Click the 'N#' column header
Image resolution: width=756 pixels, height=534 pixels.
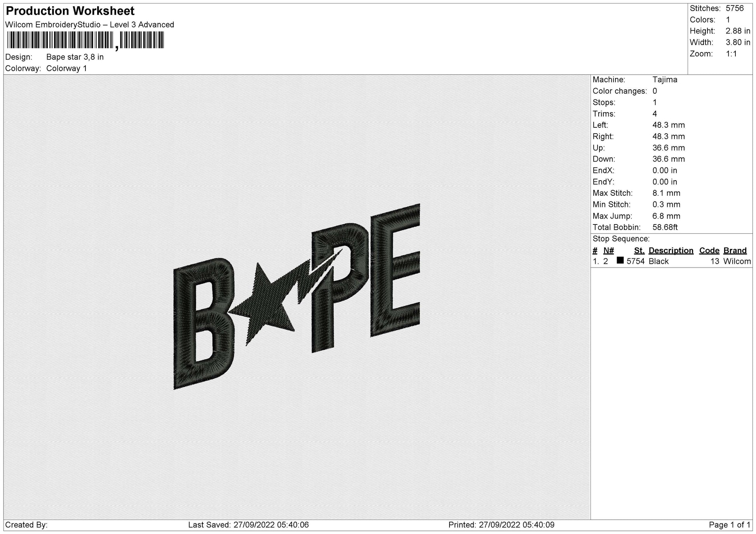click(608, 250)
